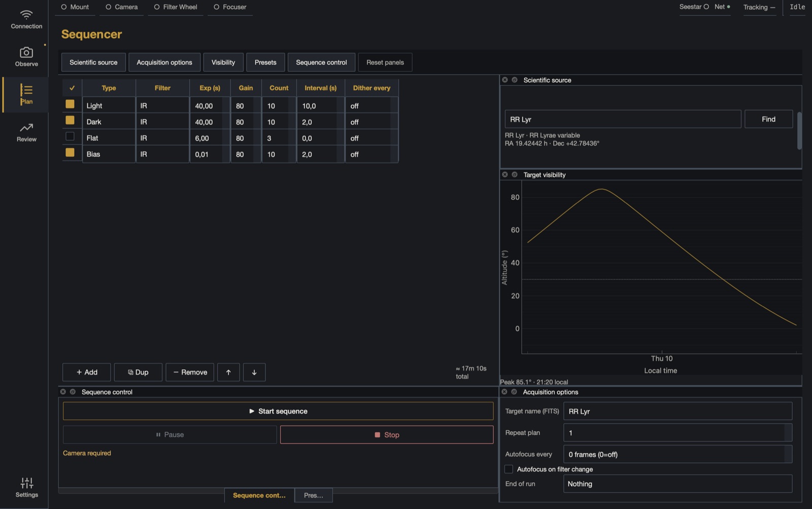Close the Sequence control panel
812x509 pixels.
click(x=63, y=392)
